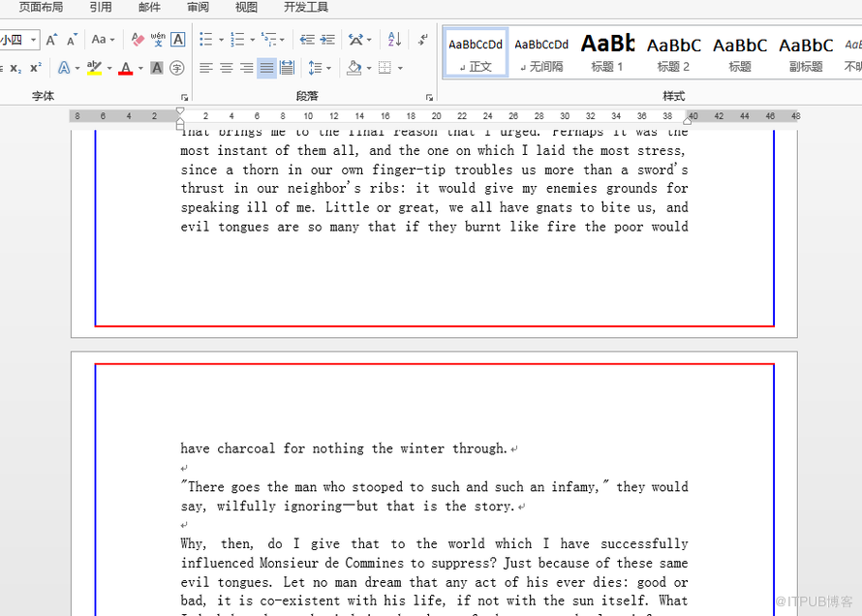
Task: Click the paragraph Shading paint bucket
Action: click(x=354, y=68)
